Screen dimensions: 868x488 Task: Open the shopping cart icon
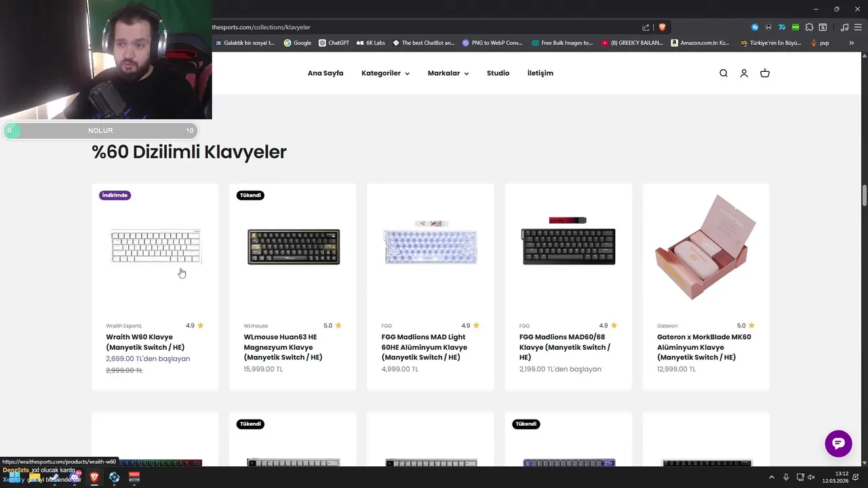click(x=765, y=73)
